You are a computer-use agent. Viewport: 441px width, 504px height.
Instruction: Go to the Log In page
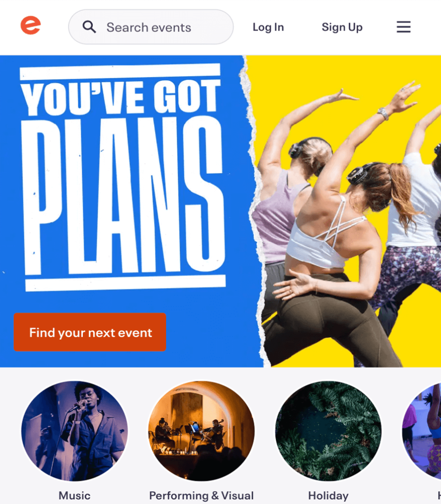coord(268,28)
